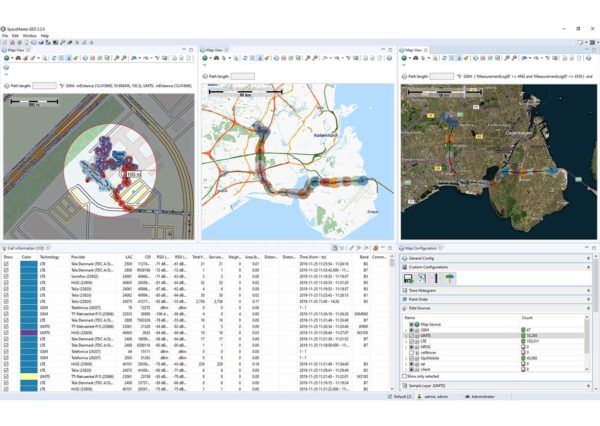Click the signpost icon in Custom Configurations
This screenshot has height=426, width=600.
click(x=450, y=278)
